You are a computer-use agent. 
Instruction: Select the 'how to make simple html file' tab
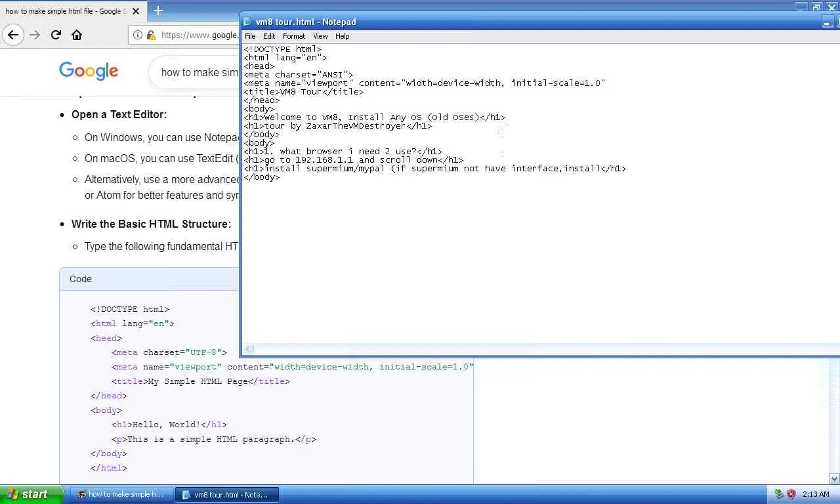(64, 11)
